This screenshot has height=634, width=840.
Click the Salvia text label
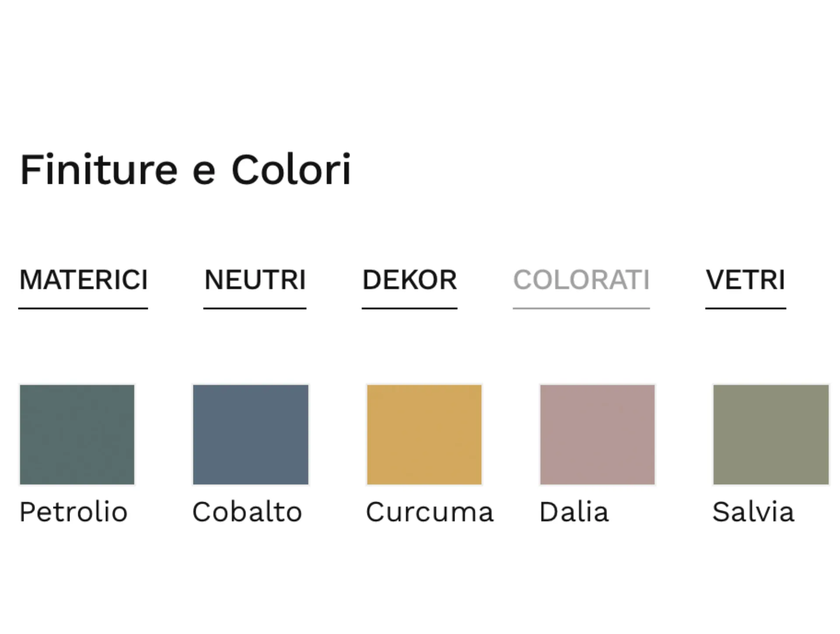tap(753, 512)
